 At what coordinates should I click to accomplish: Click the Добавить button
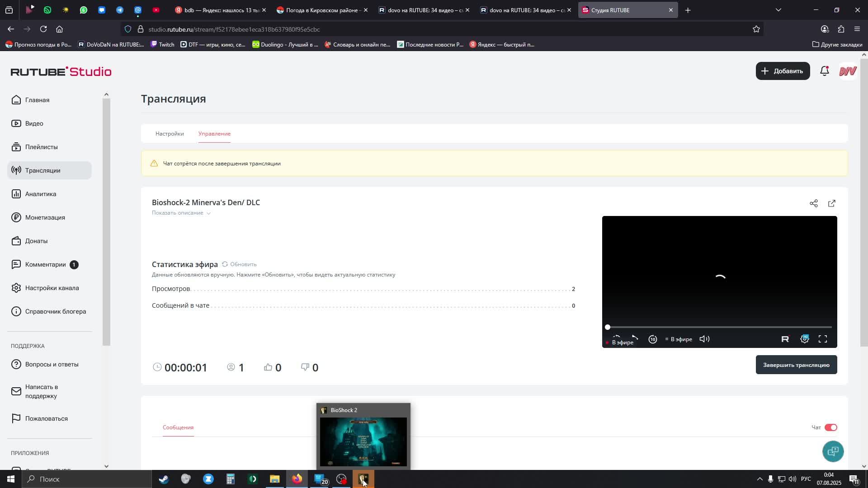click(782, 71)
